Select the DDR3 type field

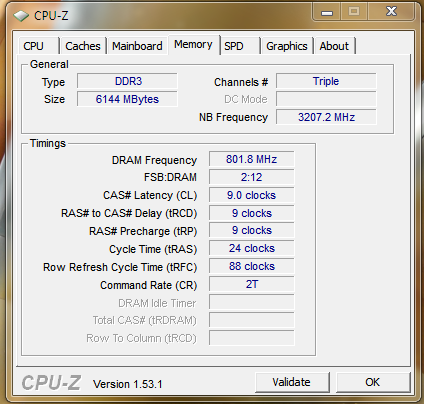(x=127, y=81)
